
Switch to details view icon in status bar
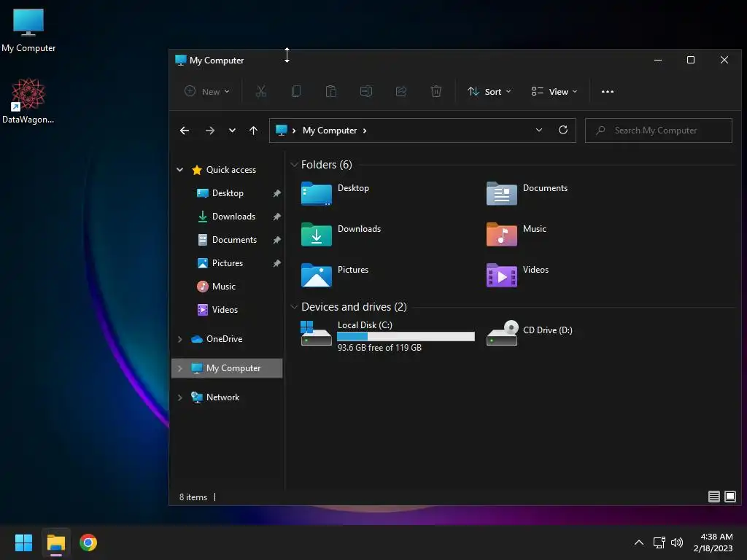713,497
